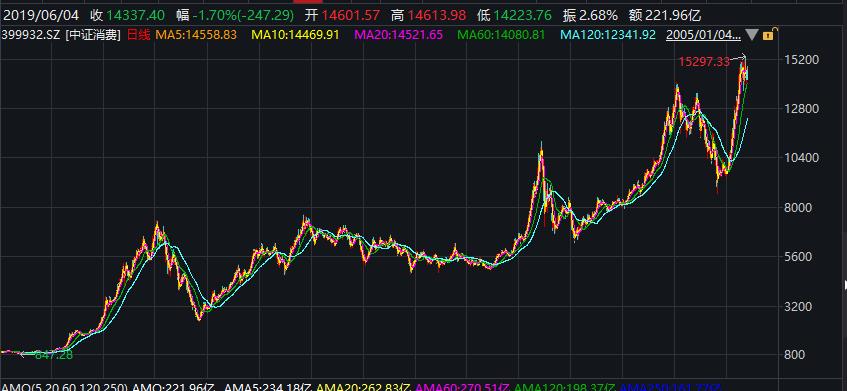Click the 399932.SZ ticker code
Image resolution: width=847 pixels, height=391 pixels.
31,35
